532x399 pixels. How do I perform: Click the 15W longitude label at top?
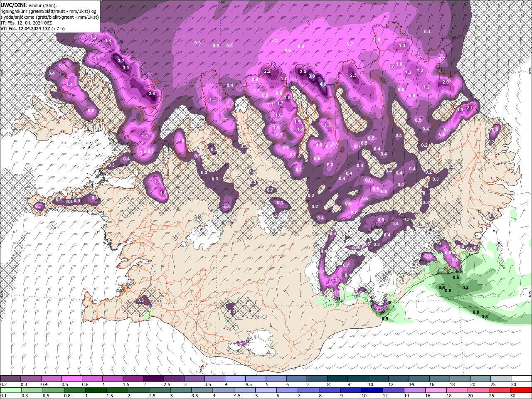(440, 2)
